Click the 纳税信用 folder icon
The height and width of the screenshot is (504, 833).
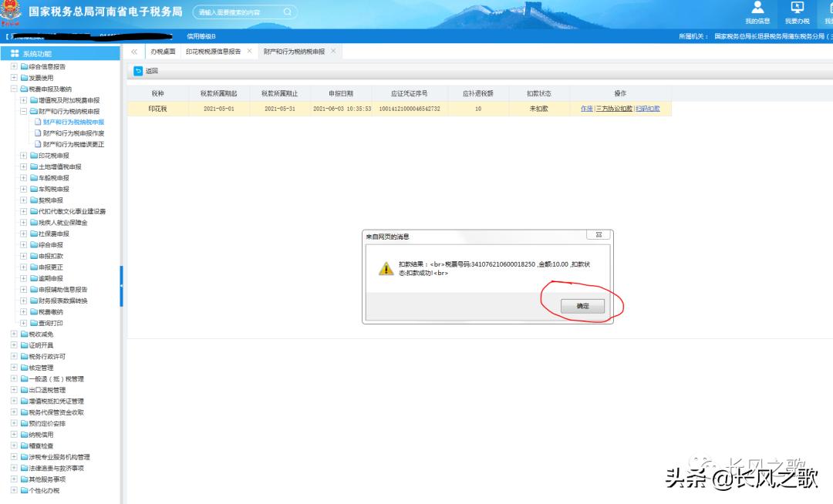[25, 434]
